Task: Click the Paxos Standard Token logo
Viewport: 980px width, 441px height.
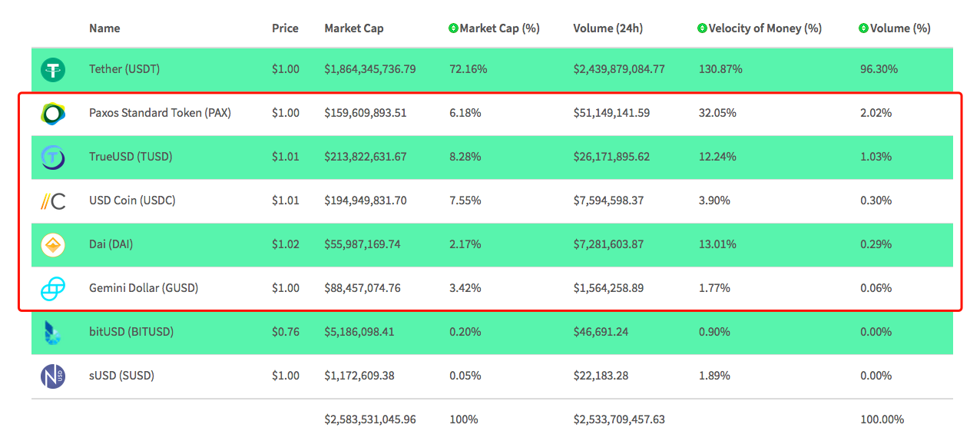Action: 53,114
